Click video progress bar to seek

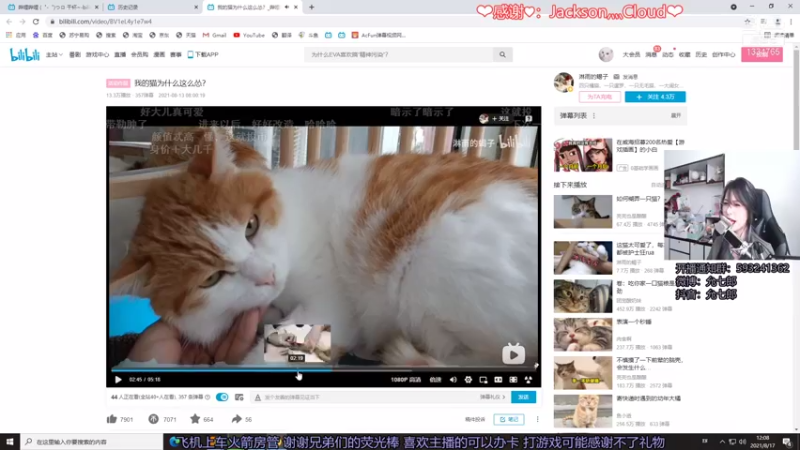coord(323,370)
